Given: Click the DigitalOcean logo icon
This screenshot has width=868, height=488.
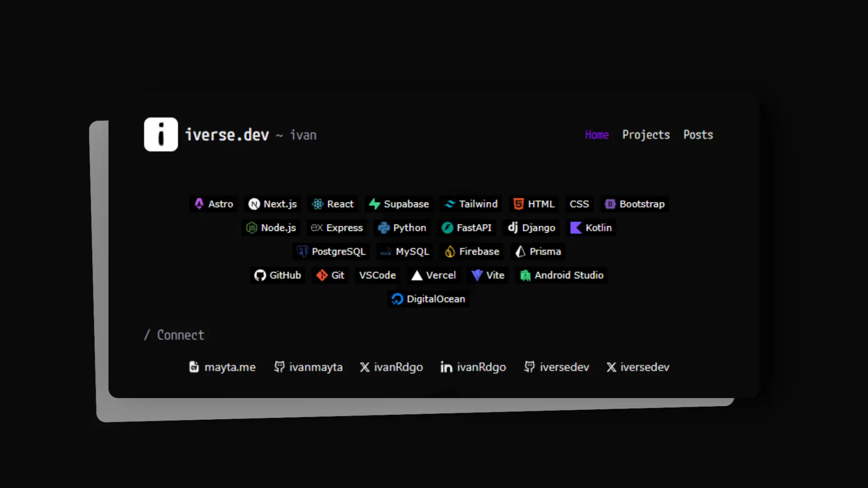Looking at the screenshot, I should pos(397,299).
